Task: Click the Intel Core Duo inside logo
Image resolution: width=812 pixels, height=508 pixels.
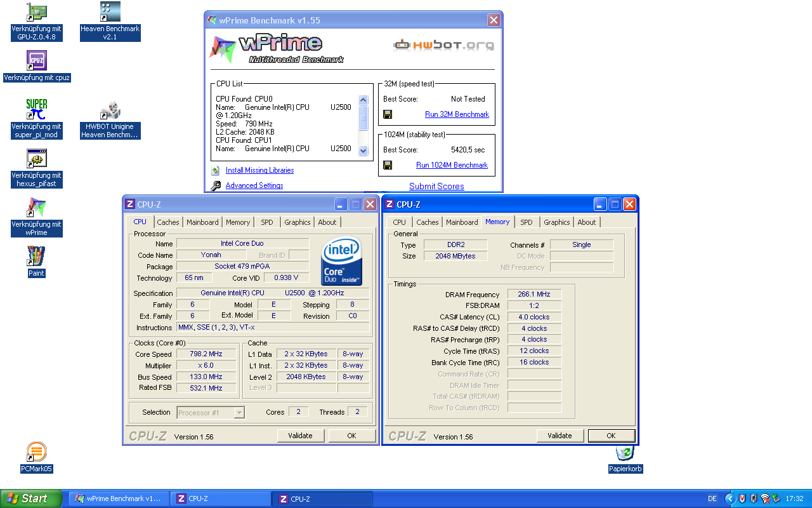Action: [x=342, y=262]
